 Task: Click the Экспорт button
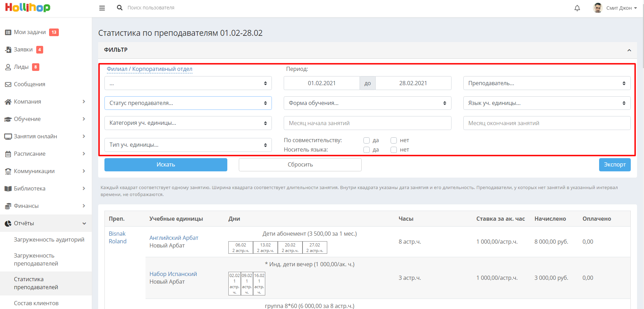pyautogui.click(x=615, y=165)
